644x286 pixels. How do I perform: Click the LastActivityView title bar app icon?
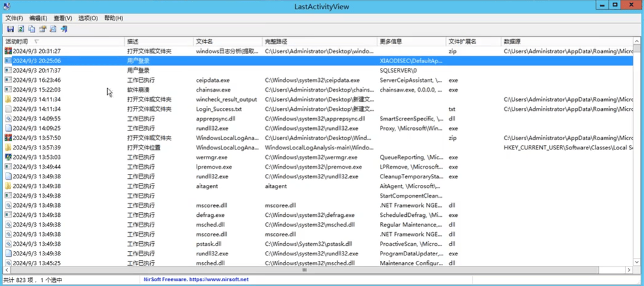click(6, 6)
